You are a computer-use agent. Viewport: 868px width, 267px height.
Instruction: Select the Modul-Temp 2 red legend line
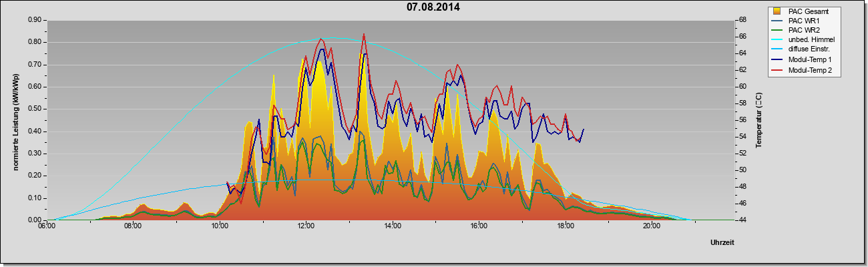(x=777, y=71)
